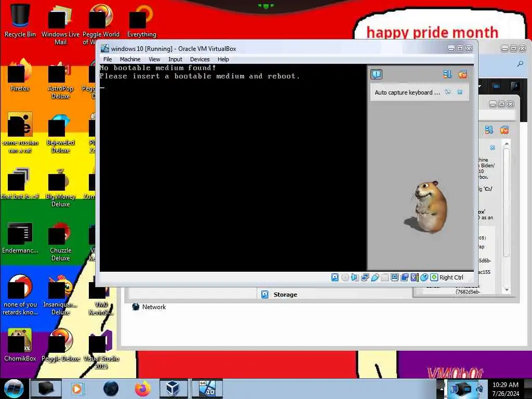Toggle the notification center icon in VM window
This screenshot has height=399, width=532.
377,74
